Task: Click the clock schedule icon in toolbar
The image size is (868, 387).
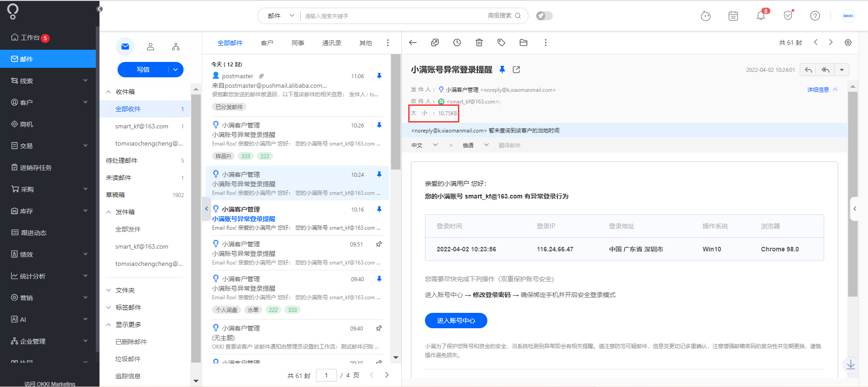Action: tap(457, 42)
